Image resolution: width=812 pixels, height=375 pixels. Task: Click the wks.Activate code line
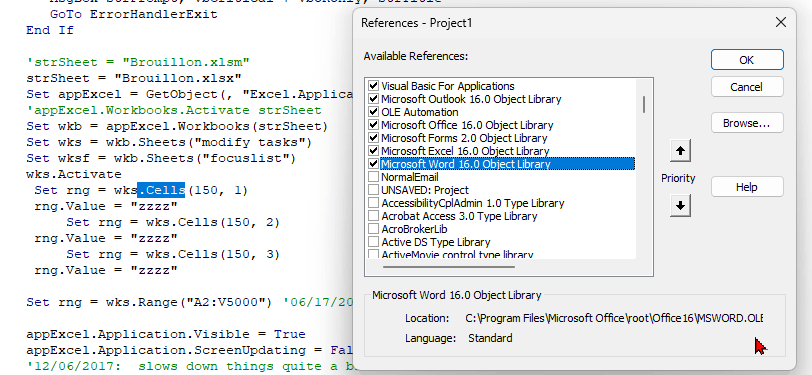pos(74,174)
